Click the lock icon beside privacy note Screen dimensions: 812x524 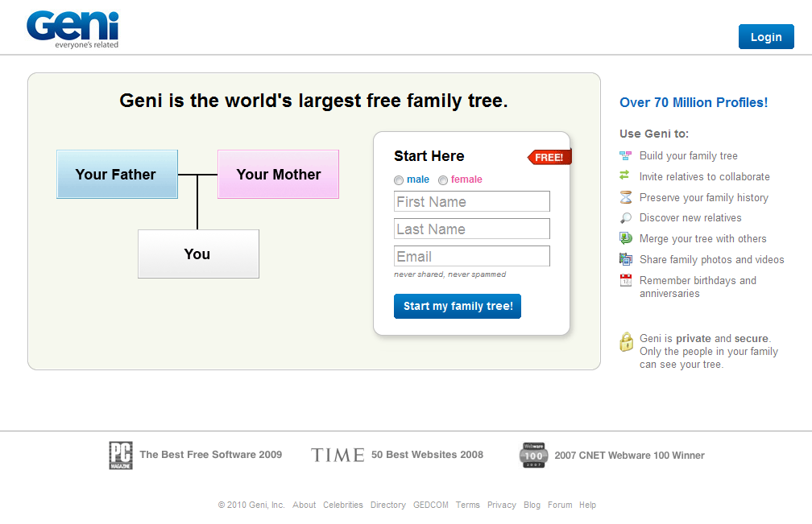point(626,341)
